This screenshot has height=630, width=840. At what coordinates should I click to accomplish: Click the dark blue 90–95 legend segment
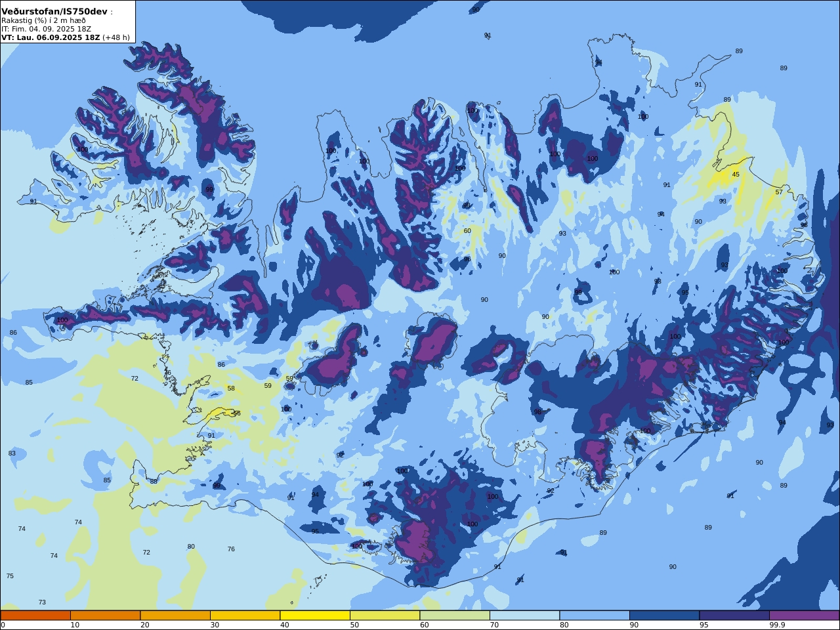click(664, 616)
